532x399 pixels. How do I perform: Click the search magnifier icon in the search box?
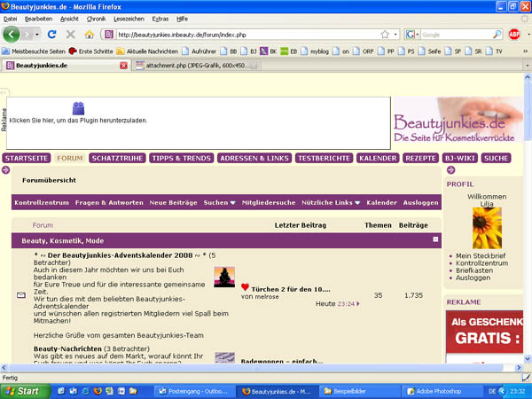(497, 35)
